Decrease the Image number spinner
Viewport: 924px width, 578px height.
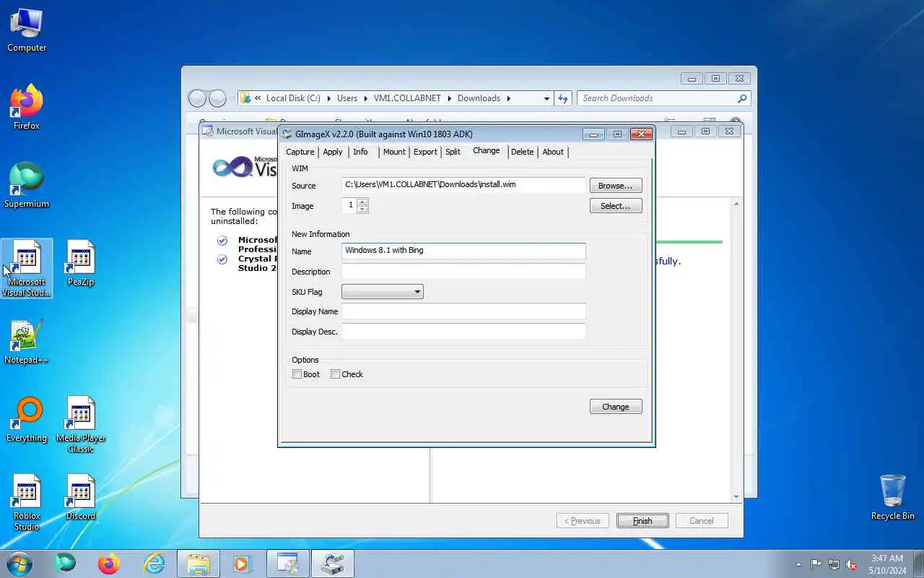point(362,210)
